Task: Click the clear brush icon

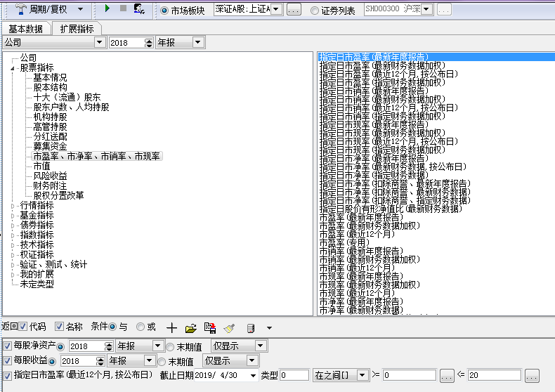Action: pos(229,328)
